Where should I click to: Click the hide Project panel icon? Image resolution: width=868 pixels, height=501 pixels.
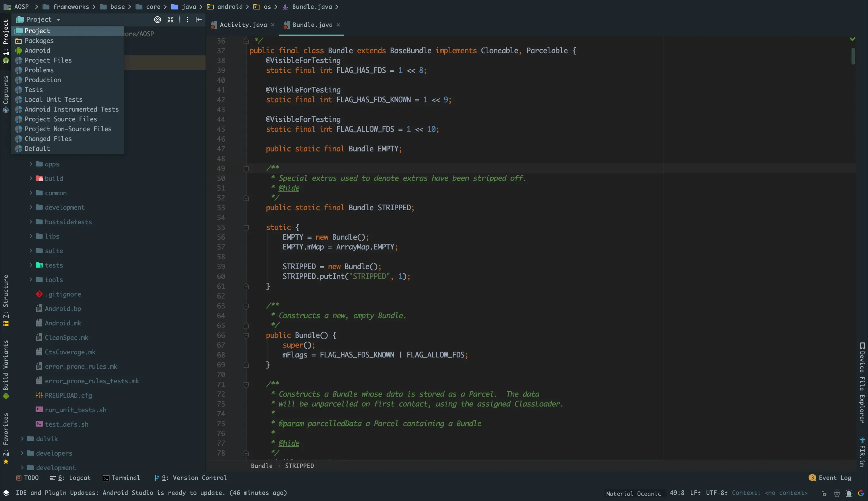199,20
